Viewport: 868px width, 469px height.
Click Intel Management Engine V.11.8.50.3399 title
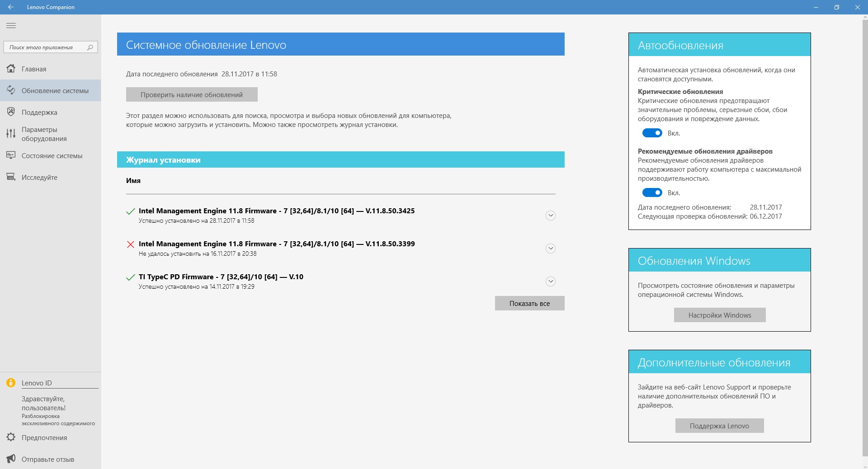click(277, 244)
